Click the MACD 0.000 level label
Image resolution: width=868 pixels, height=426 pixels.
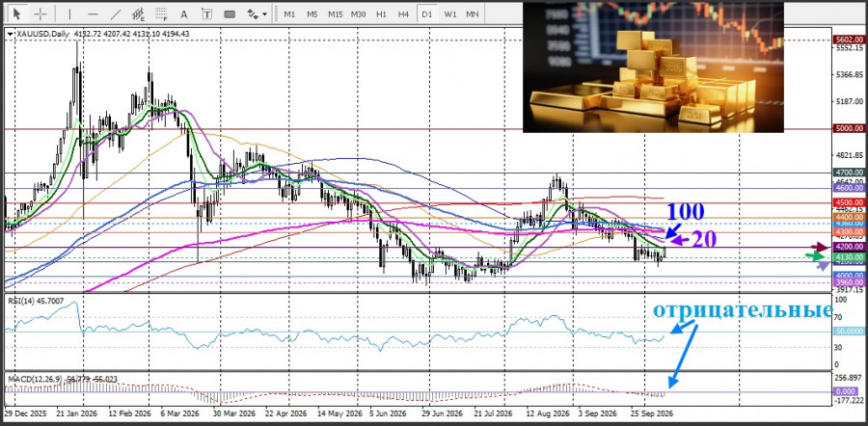(x=847, y=391)
